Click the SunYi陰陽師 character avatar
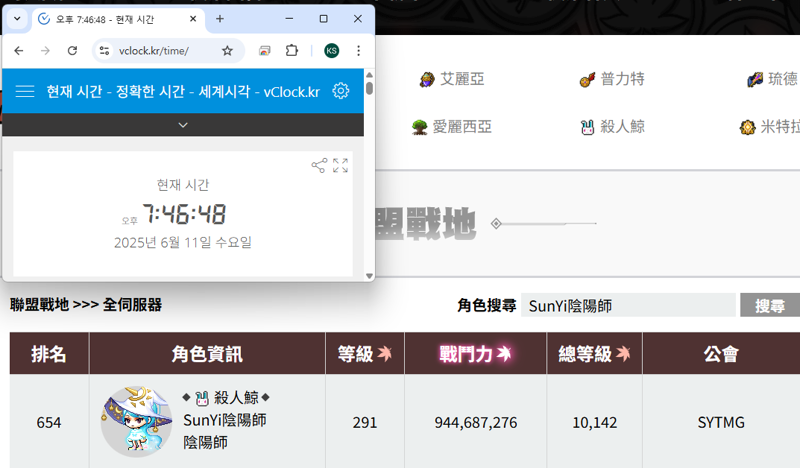800x468 pixels. pyautogui.click(x=136, y=422)
